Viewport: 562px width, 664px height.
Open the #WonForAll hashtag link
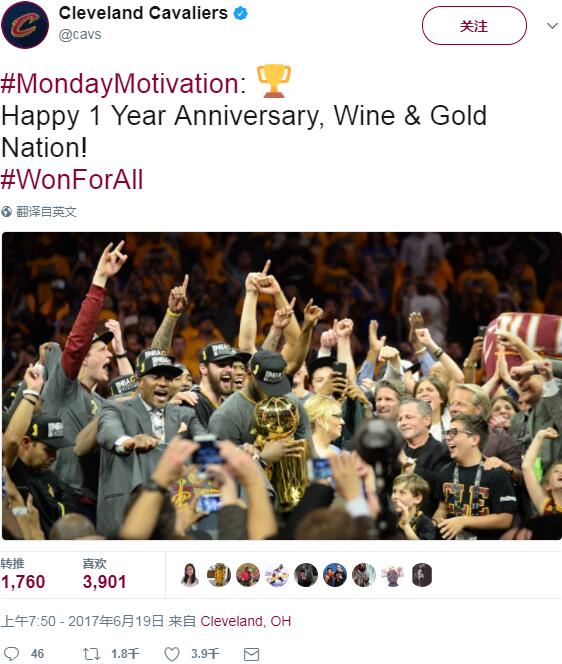tap(72, 180)
